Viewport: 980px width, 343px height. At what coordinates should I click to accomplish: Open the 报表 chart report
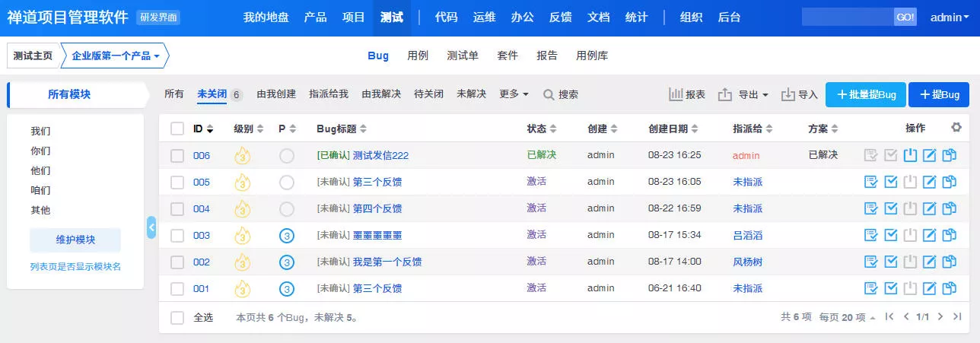click(x=686, y=94)
